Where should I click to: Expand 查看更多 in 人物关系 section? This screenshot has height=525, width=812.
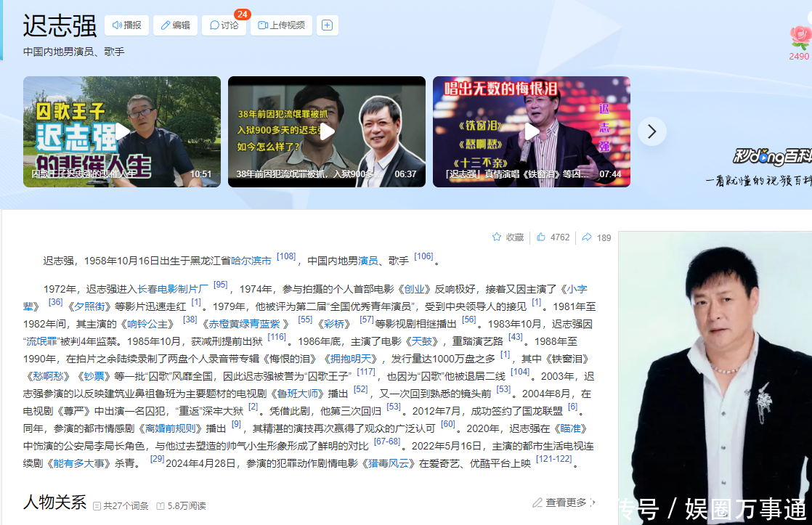click(x=565, y=502)
